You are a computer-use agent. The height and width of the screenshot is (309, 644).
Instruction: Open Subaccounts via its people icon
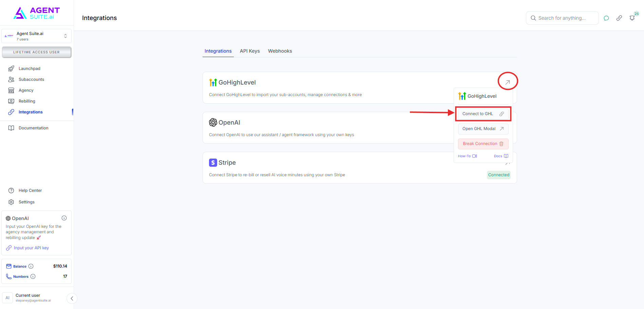[x=11, y=79]
